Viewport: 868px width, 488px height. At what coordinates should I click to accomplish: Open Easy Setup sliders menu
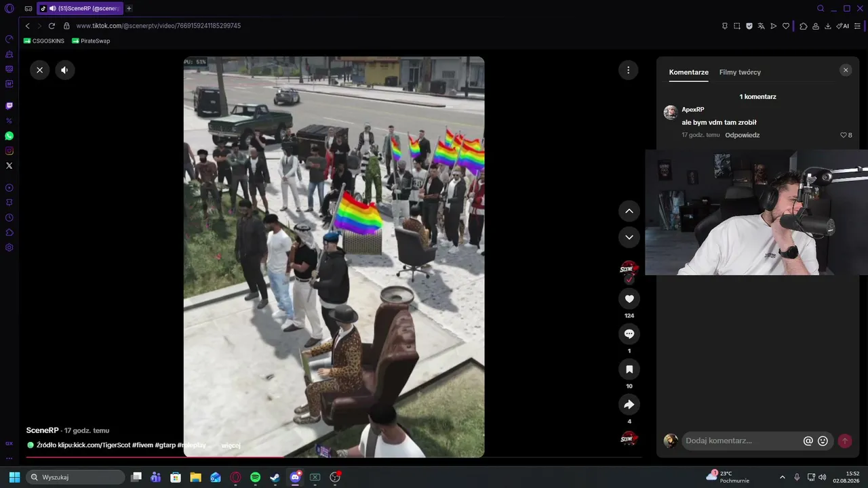[857, 26]
